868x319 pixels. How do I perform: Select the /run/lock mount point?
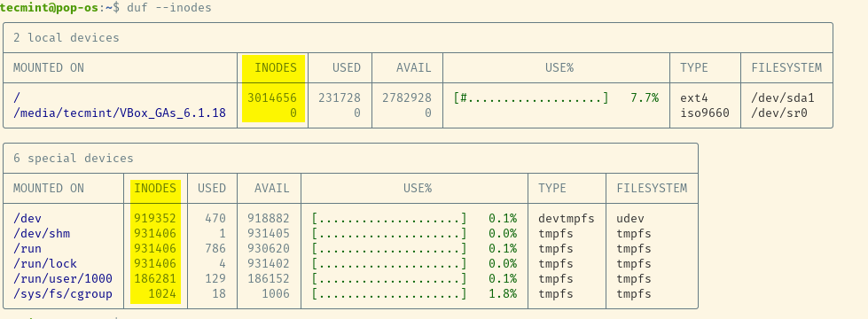pyautogui.click(x=45, y=263)
